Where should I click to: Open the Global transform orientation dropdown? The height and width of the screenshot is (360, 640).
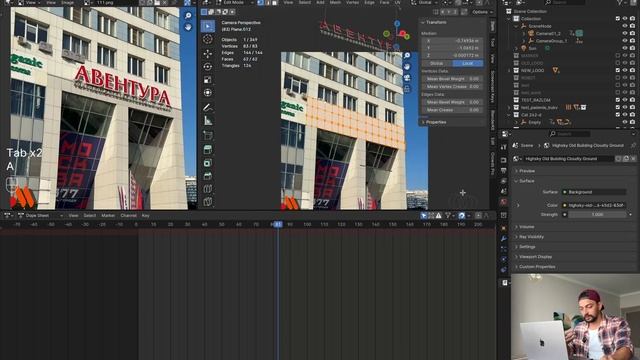tap(425, 2)
